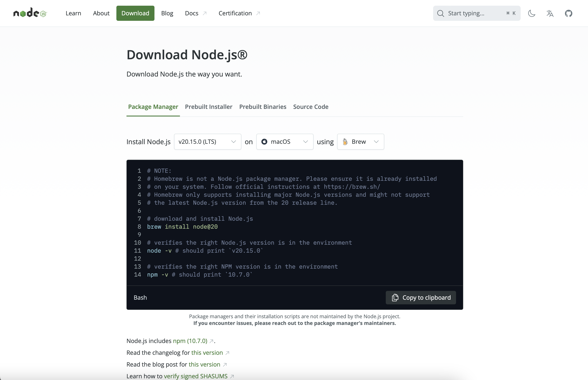The image size is (588, 380).
Task: Click the arrow icon after changelog link
Action: (x=227, y=353)
